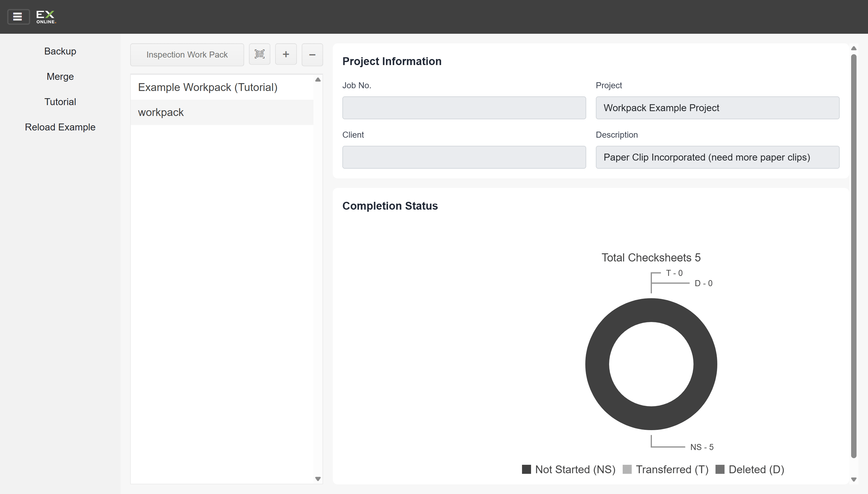The image size is (868, 494).
Task: Remove workpack with the minus button
Action: coord(312,54)
